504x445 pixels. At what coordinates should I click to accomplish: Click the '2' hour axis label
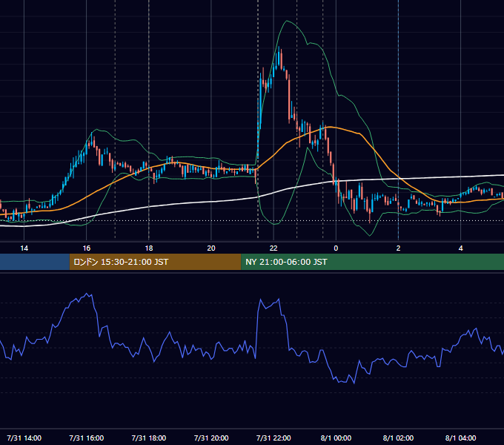coord(398,248)
